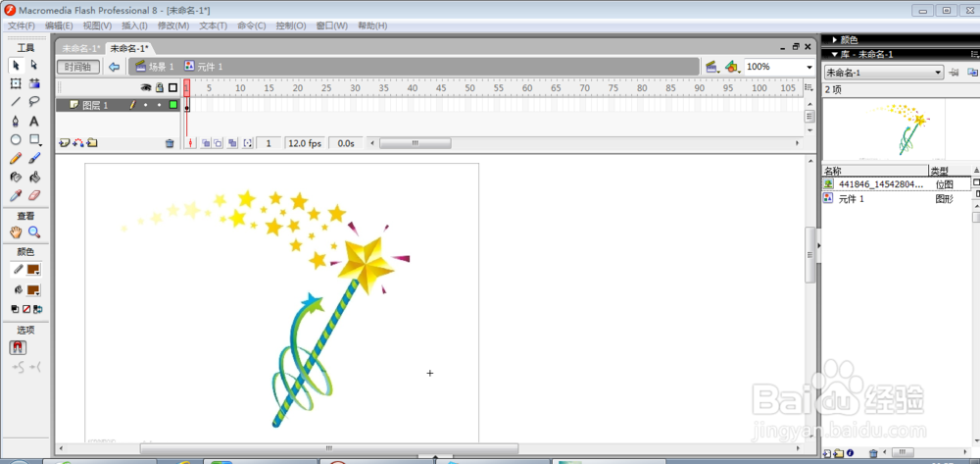Open the 文件(F) menu
The height and width of the screenshot is (464, 980).
click(x=22, y=26)
